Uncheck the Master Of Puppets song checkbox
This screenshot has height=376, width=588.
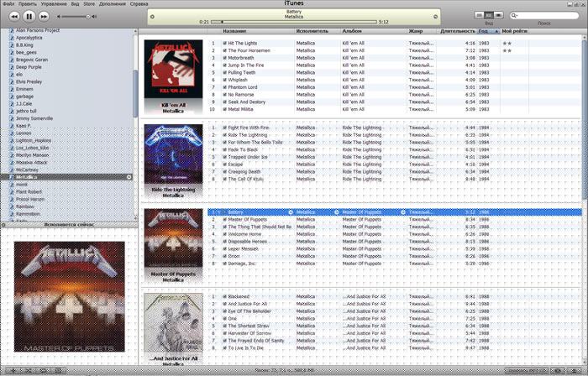pyautogui.click(x=224, y=219)
